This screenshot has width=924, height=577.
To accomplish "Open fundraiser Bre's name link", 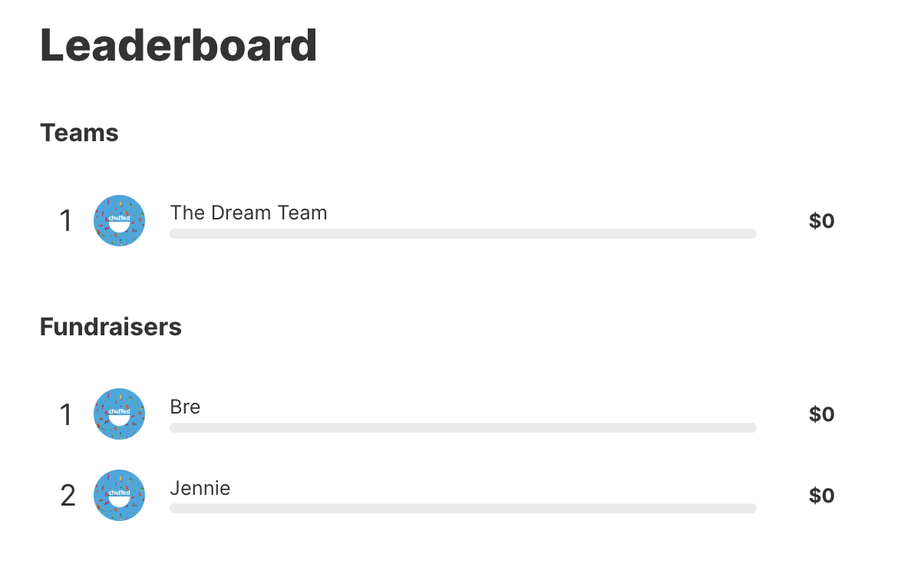I will pyautogui.click(x=185, y=407).
